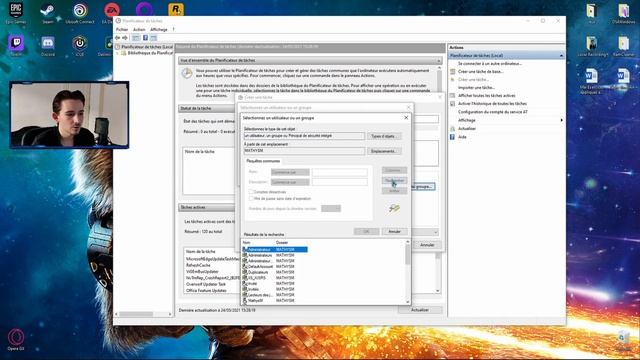Go back with the toolbar back arrow
Viewport: 640px width, 360px height.
point(118,38)
